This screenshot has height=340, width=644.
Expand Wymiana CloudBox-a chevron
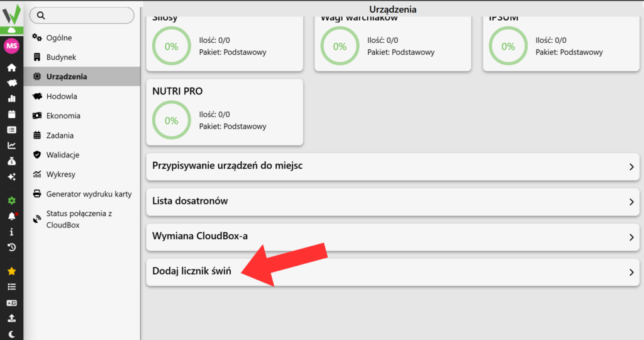point(631,237)
